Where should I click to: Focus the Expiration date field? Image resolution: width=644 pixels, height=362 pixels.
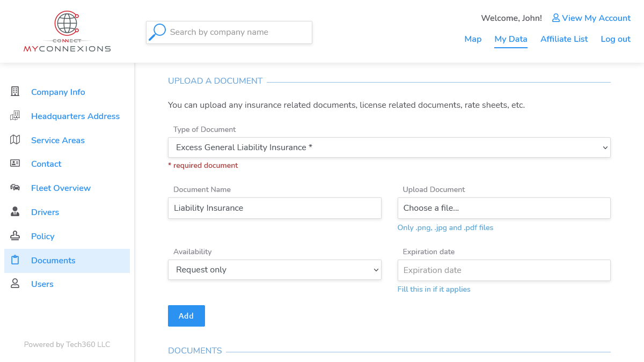[x=504, y=270]
